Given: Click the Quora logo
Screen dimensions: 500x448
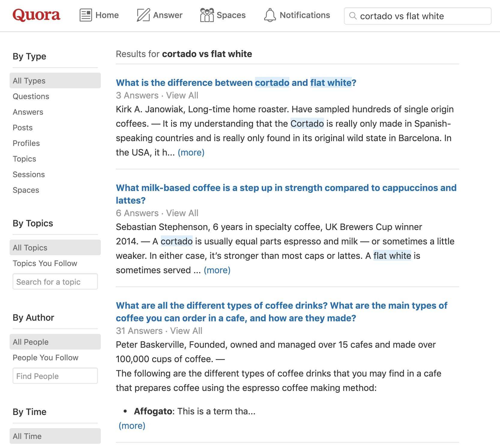Looking at the screenshot, I should (x=36, y=15).
